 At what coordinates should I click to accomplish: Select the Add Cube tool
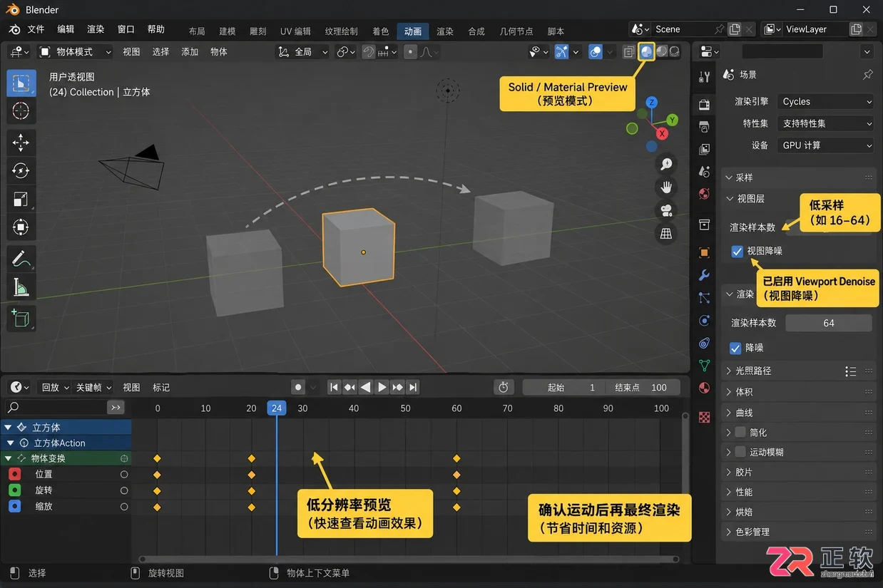click(x=21, y=319)
